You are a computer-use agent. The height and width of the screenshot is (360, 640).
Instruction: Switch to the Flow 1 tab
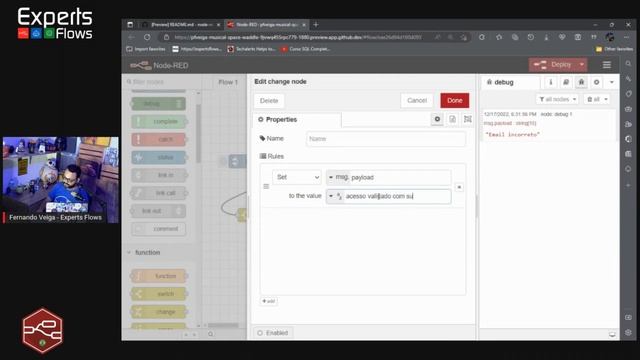(x=228, y=82)
